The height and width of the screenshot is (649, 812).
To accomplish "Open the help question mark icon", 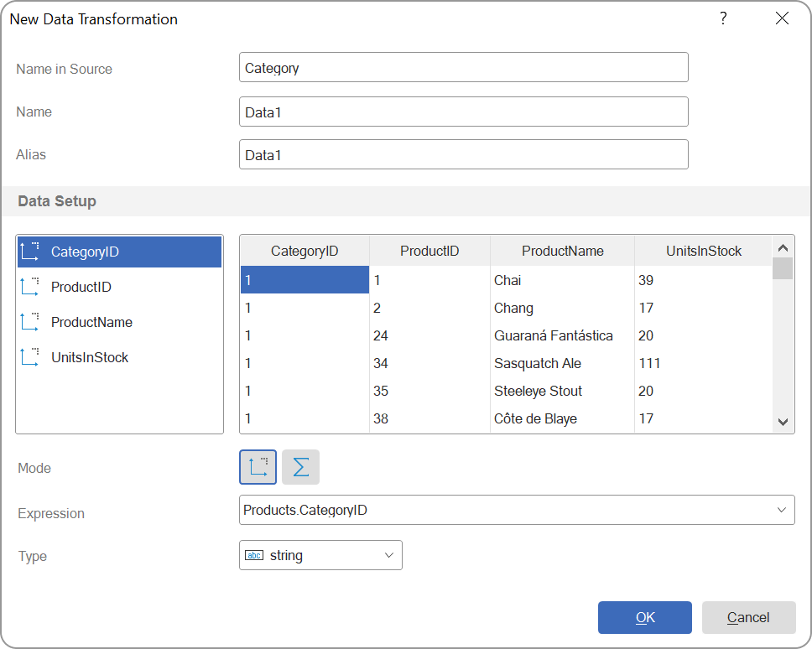I will [722, 18].
